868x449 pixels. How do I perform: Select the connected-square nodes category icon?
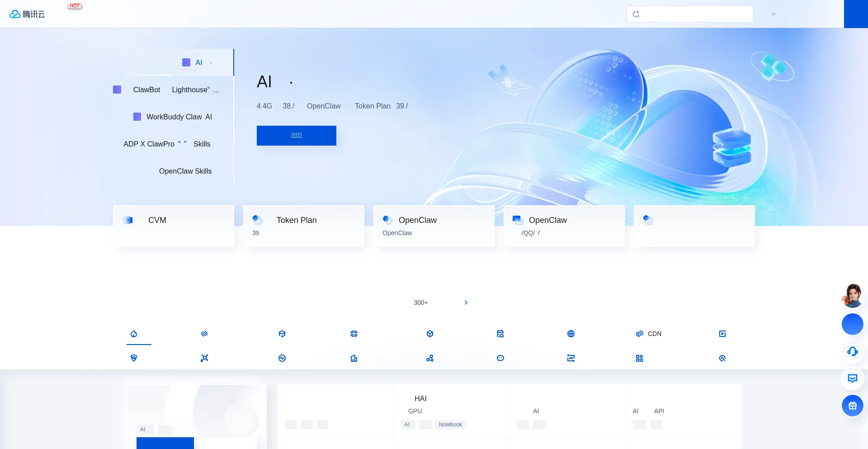pos(204,358)
